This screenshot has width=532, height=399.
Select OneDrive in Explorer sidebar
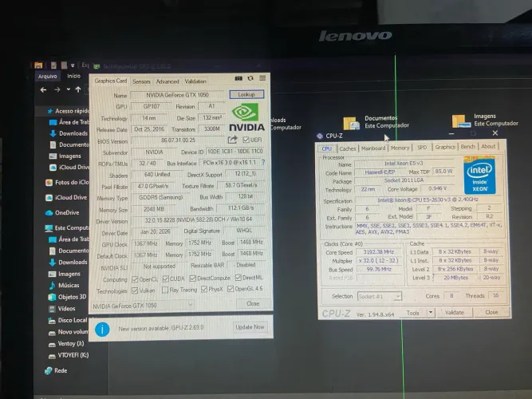(x=62, y=212)
